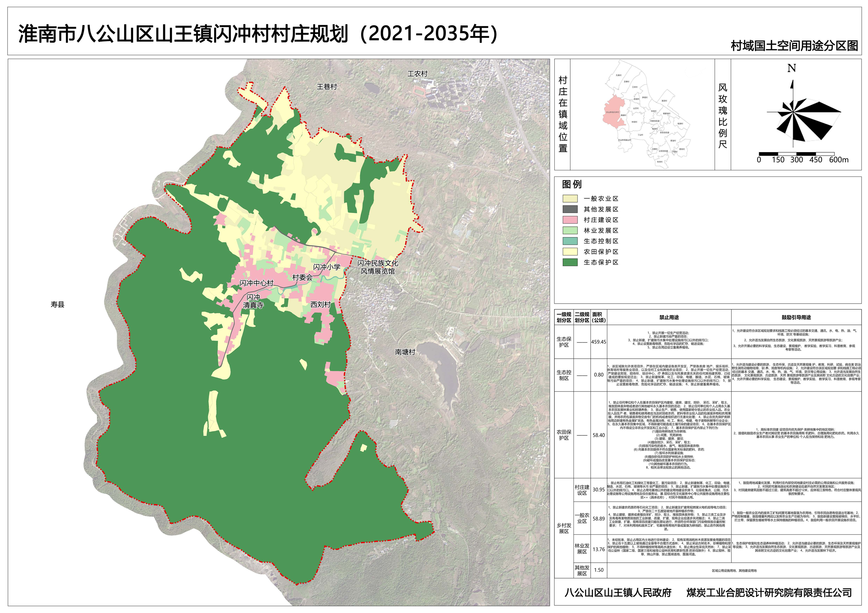Click the 寿县 label west of boundary
This screenshot has height=613, width=868.
point(57,304)
